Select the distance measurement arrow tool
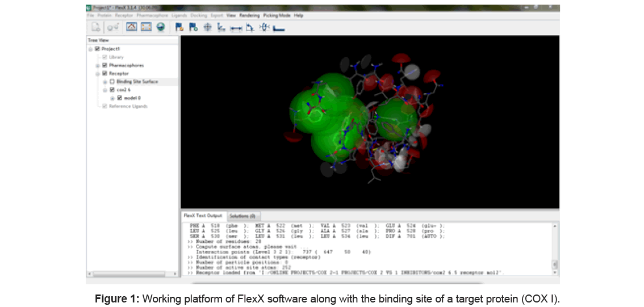644x307 pixels. tap(236, 27)
